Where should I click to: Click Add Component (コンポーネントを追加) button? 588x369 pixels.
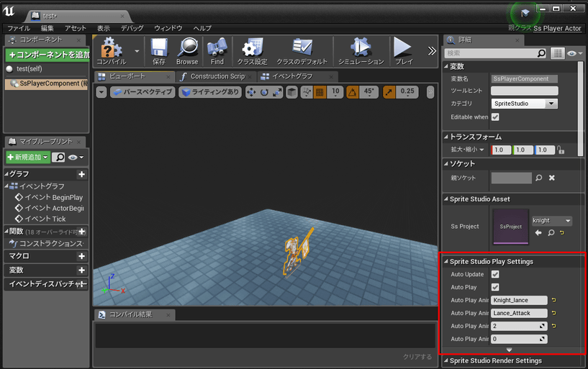pyautogui.click(x=48, y=55)
